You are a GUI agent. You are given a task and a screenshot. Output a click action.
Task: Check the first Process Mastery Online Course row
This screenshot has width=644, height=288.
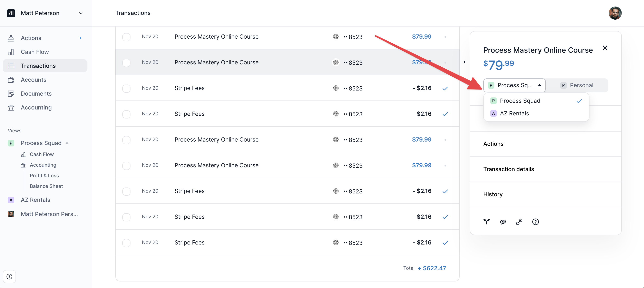coord(126,37)
